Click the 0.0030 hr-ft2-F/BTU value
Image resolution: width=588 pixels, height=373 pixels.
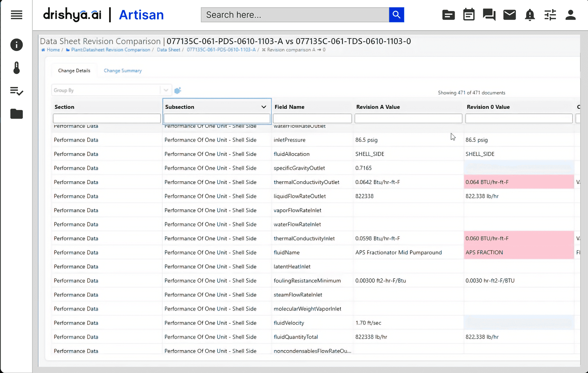[490, 281]
